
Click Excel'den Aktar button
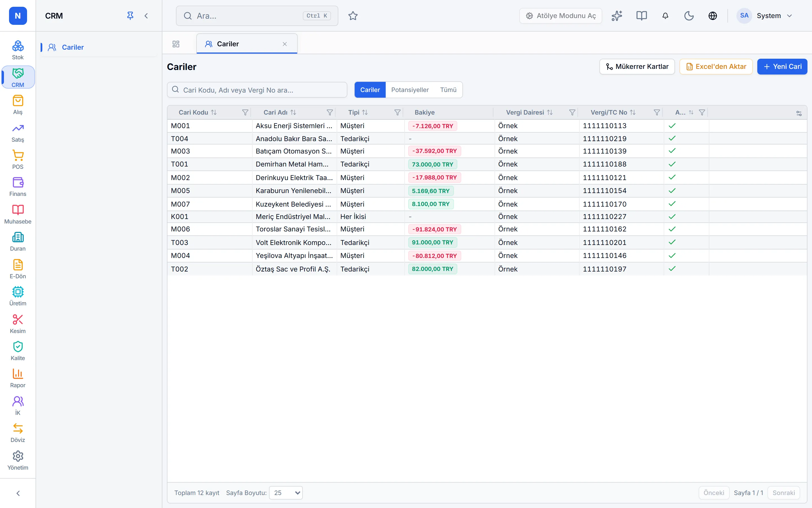click(716, 67)
